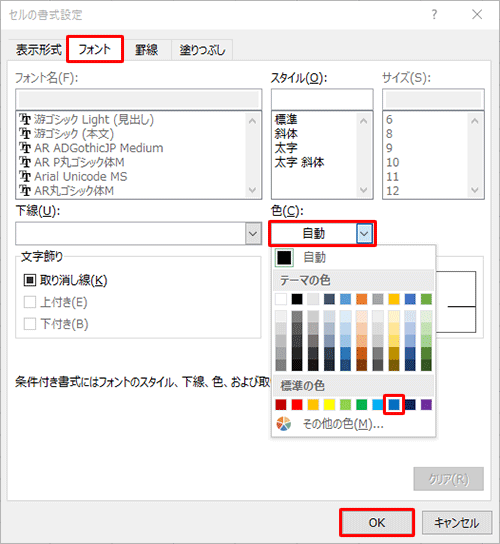This screenshot has height=544, width=500.
Task: Select font size 8
Action: pos(389,134)
